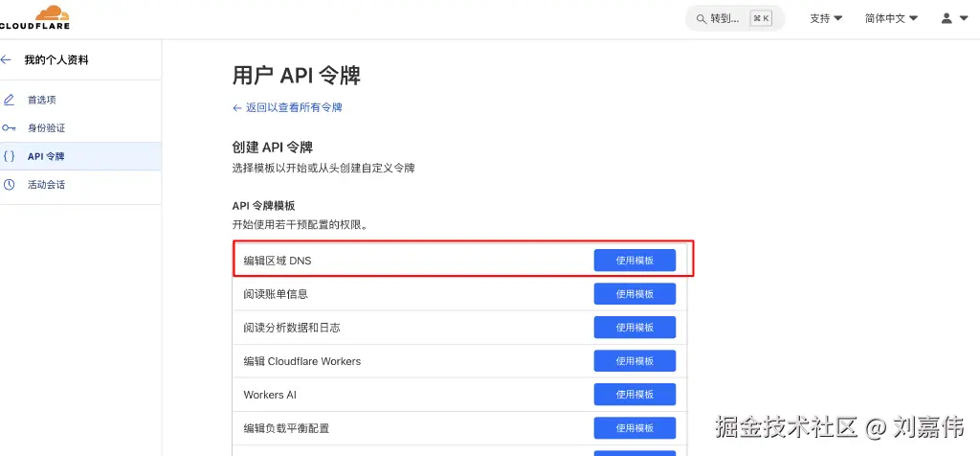Click the clock icon for 活动会话

click(x=9, y=185)
